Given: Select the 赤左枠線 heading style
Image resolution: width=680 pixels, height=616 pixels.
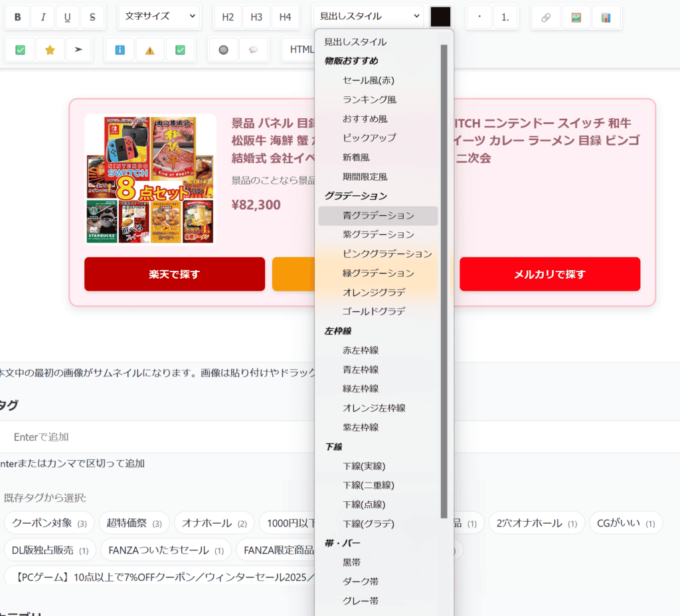Looking at the screenshot, I should (x=361, y=350).
